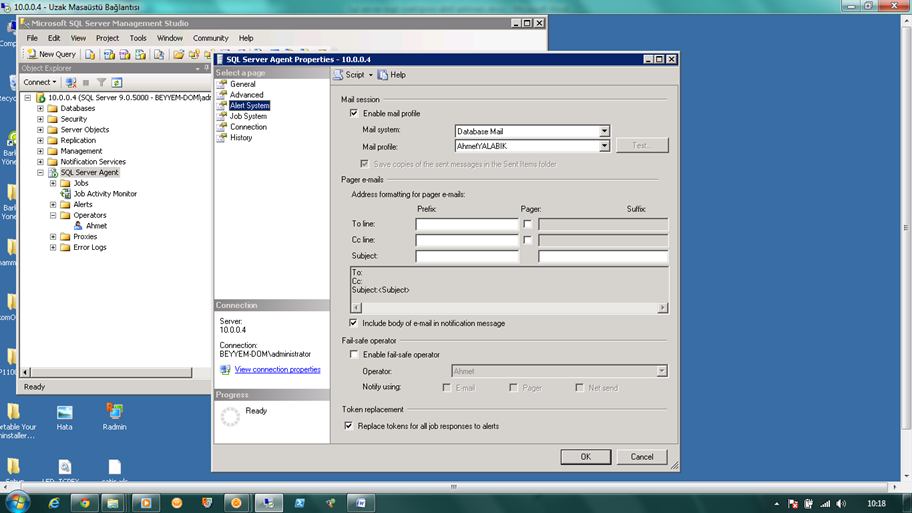Click the disconnect icon in Object Explorer

(71, 82)
